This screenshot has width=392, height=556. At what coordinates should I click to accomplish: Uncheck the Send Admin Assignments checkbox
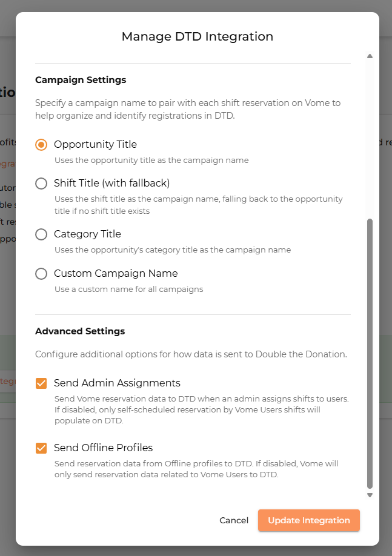(x=41, y=383)
